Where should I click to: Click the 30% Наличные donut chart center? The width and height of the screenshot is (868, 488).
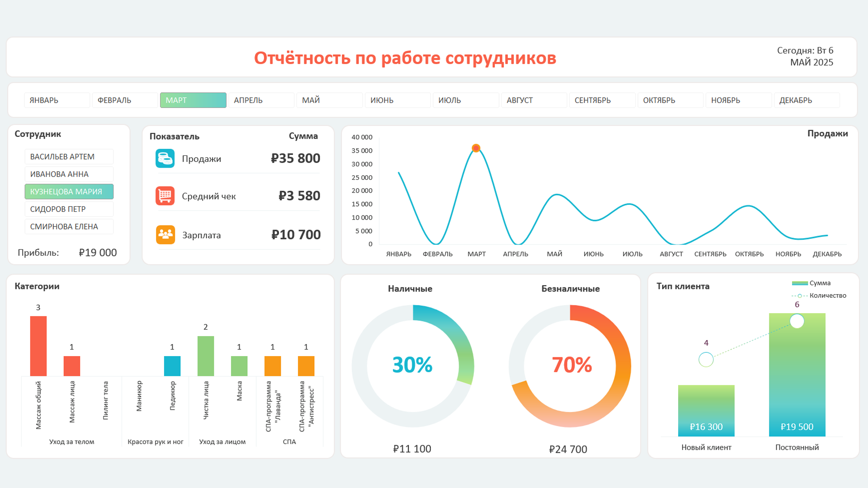click(413, 365)
